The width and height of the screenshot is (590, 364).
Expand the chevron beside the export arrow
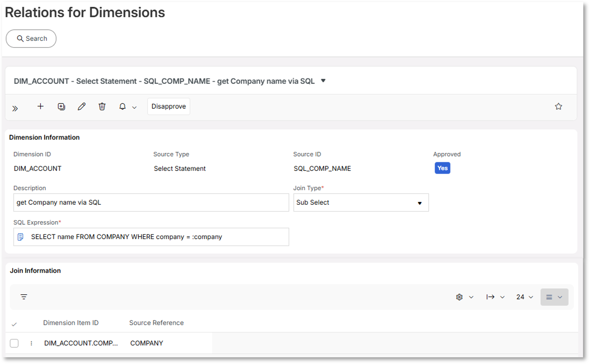click(502, 297)
